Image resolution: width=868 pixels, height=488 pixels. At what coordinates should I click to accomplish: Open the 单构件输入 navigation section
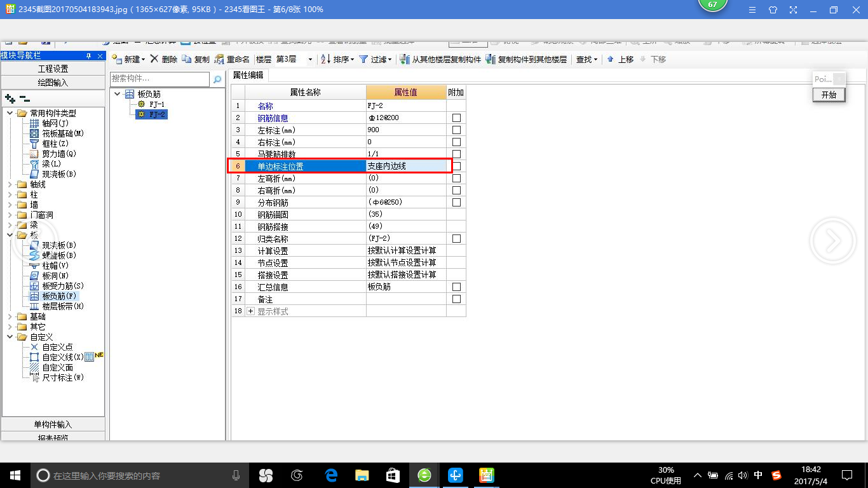click(53, 424)
